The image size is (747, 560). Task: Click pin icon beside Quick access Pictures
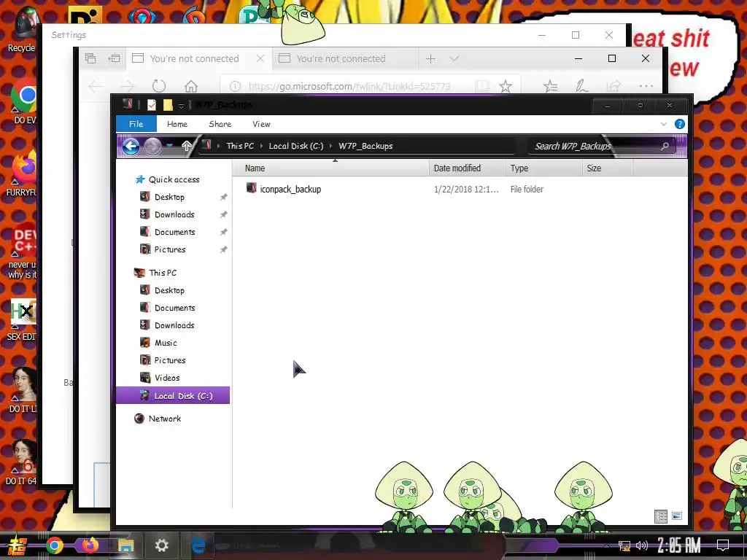pos(223,249)
